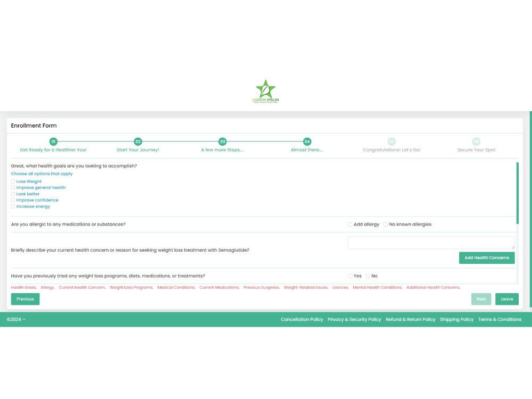Choose No known allergies radio button
The image size is (532, 399).
pyautogui.click(x=385, y=225)
